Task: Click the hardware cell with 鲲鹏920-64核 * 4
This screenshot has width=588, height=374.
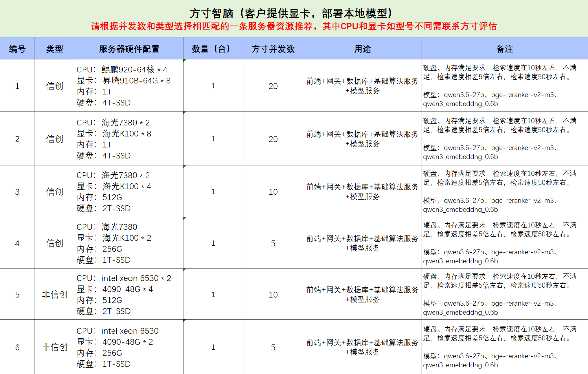Action: tap(129, 86)
